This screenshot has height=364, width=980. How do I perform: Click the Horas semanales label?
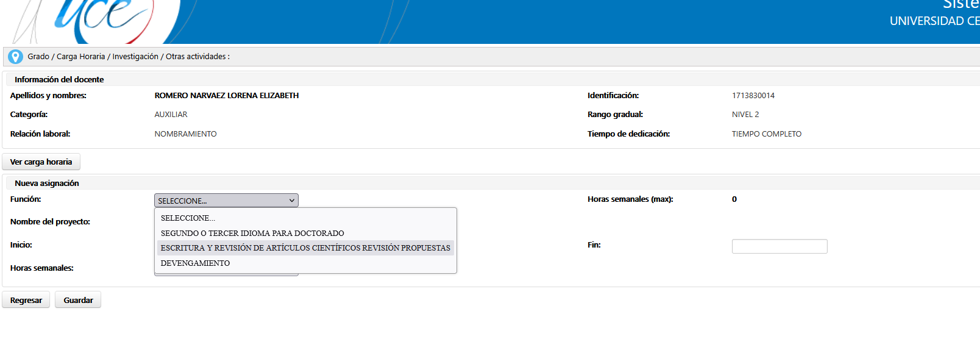(42, 268)
